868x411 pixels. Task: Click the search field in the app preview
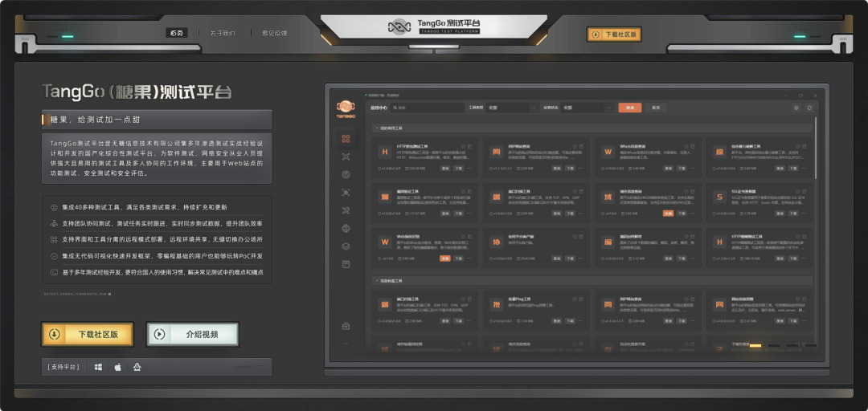(428, 108)
